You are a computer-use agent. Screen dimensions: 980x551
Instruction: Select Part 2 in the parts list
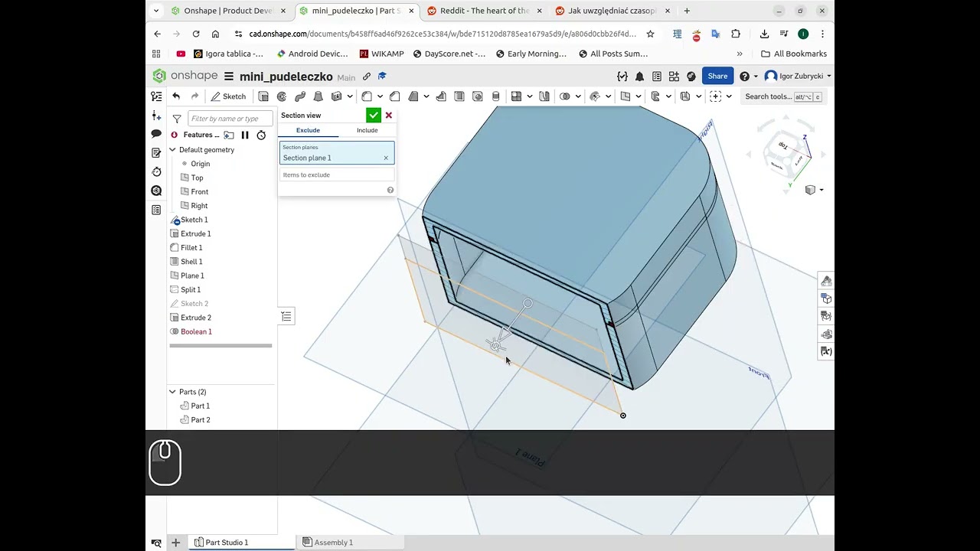click(201, 420)
